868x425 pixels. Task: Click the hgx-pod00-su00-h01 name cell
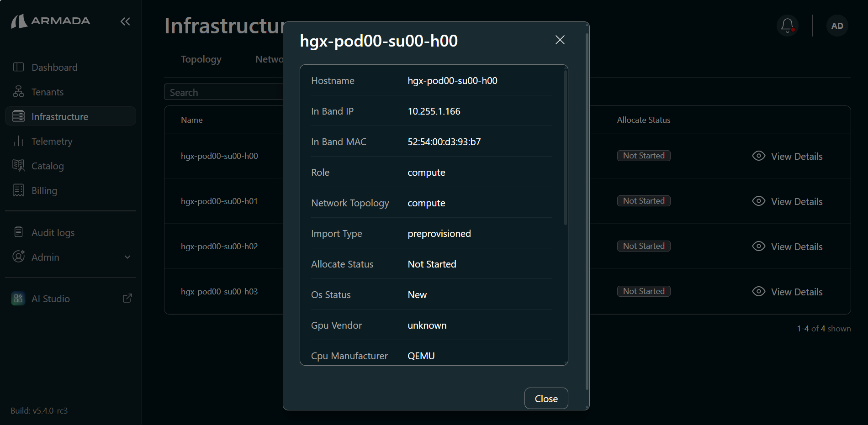(x=219, y=201)
